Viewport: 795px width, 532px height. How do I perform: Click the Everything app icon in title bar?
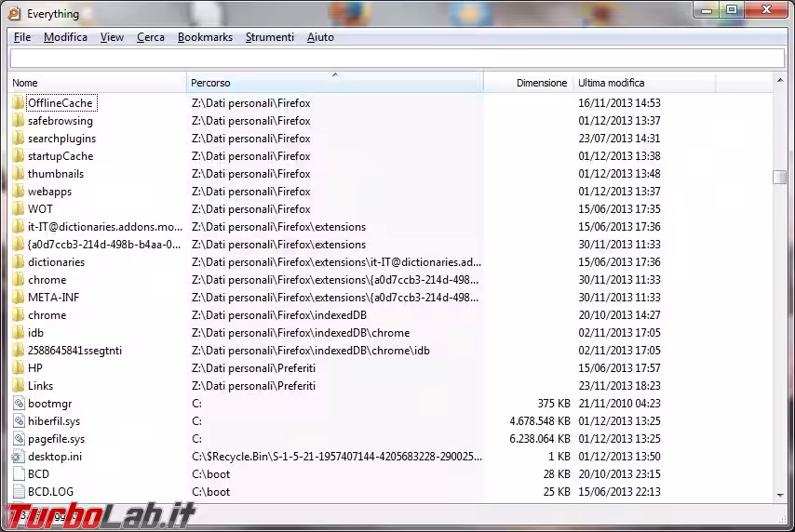tap(14, 14)
